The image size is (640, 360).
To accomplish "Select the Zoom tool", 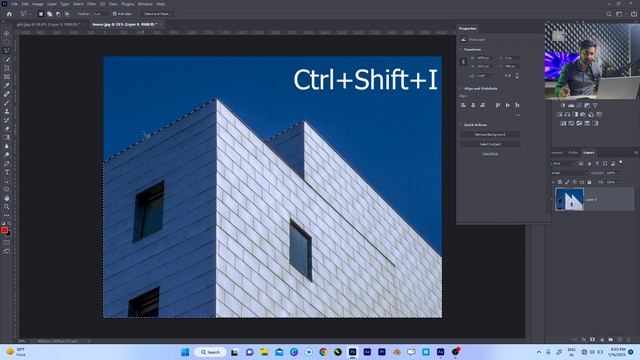I will pos(7,207).
